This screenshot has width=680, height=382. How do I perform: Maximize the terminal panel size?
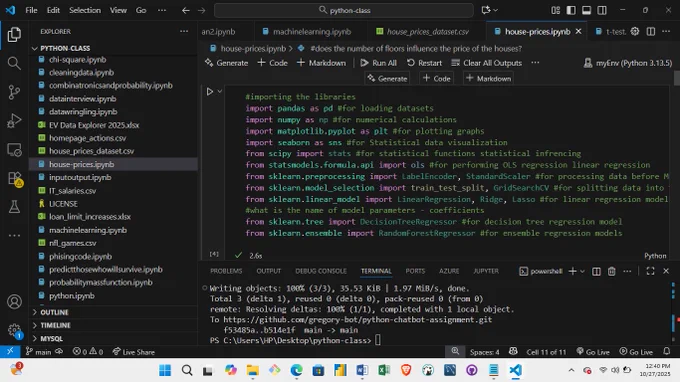(650, 271)
